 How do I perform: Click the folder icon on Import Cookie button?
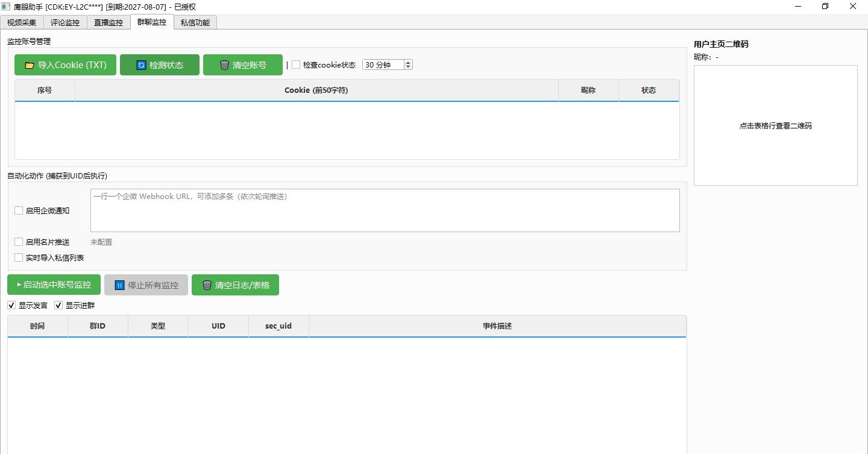click(29, 65)
